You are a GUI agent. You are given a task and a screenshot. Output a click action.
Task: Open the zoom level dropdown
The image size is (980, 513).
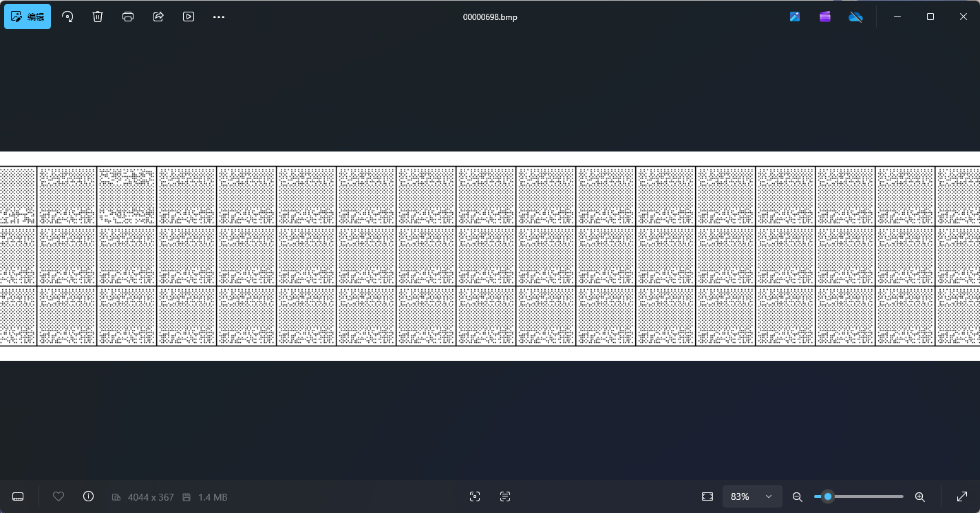click(752, 496)
